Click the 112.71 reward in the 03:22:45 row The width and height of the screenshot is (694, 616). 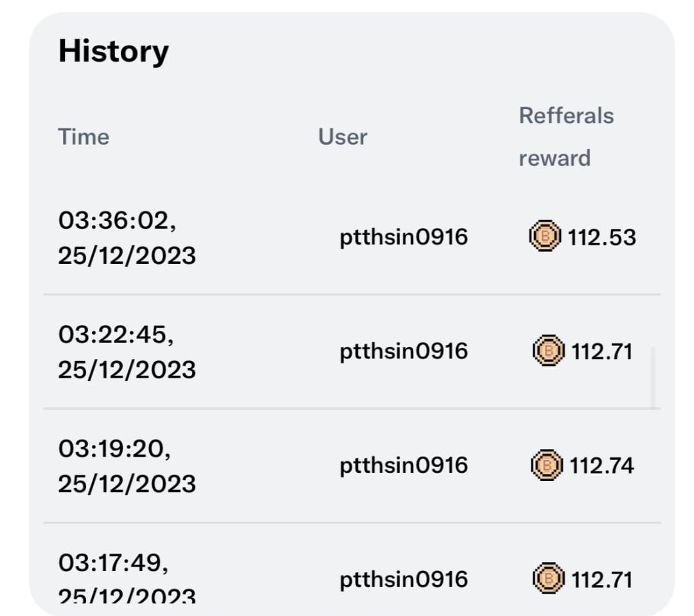coord(602,351)
